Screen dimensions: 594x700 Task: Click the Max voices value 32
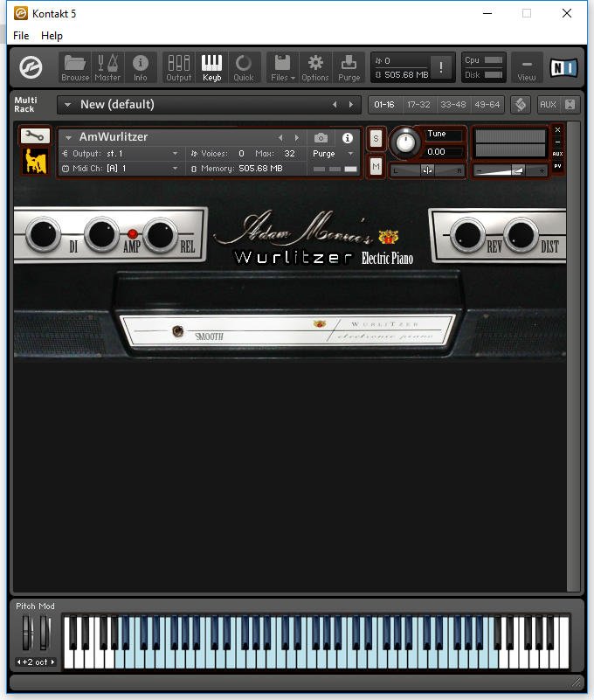coord(289,154)
